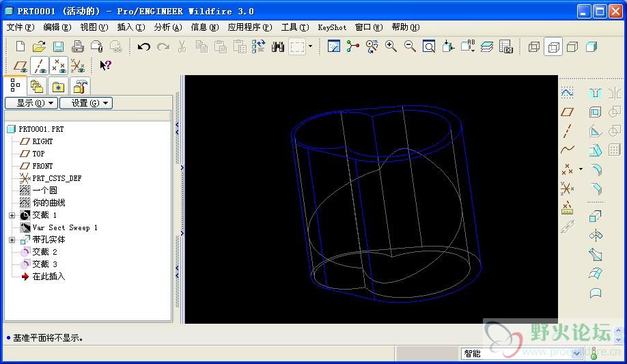Zoom in with the magnifier plus icon

tap(391, 46)
